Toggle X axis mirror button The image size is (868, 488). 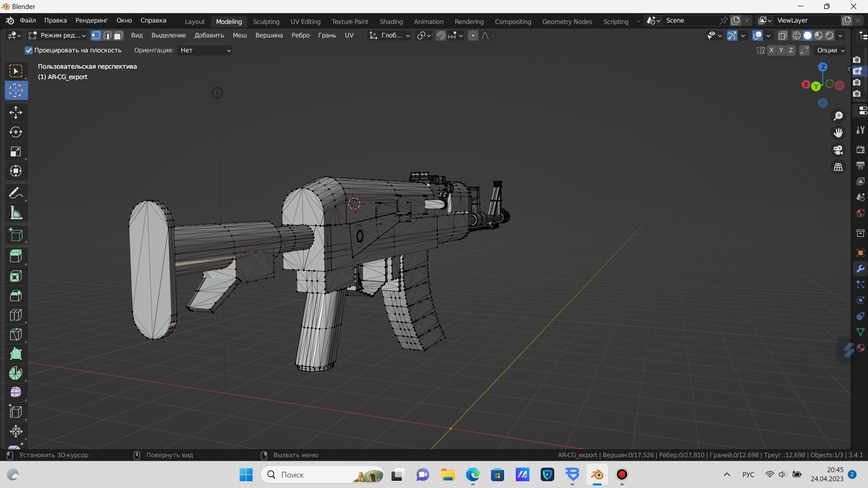(771, 50)
